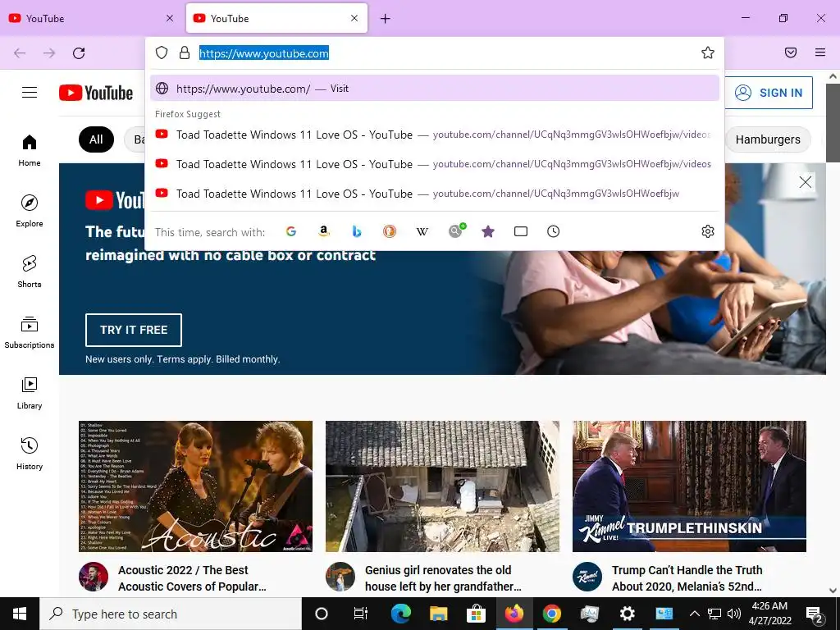Click the site padlock security icon
The height and width of the screenshot is (630, 840).
[x=185, y=52]
